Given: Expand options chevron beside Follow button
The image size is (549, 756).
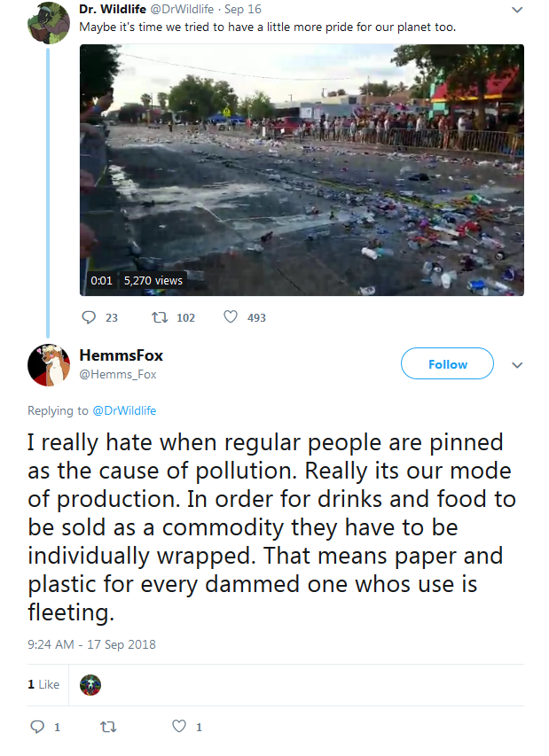Looking at the screenshot, I should pyautogui.click(x=517, y=365).
